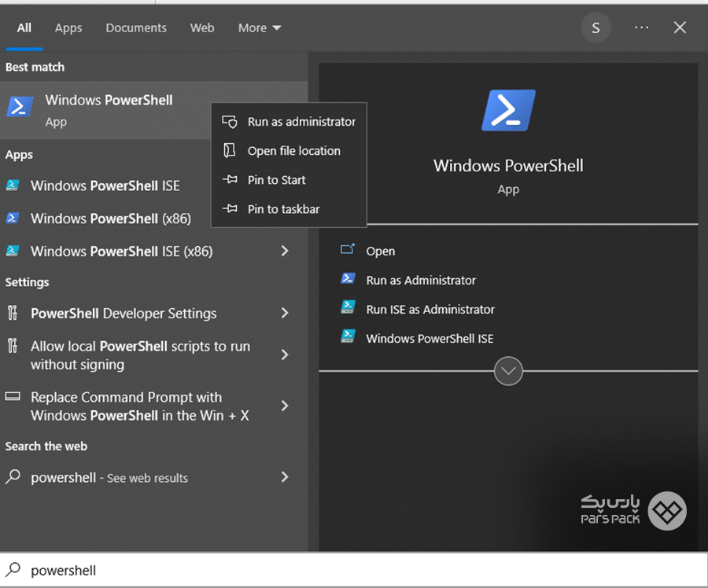Select Pin to Start menu entry
The height and width of the screenshot is (588, 708).
[289, 179]
